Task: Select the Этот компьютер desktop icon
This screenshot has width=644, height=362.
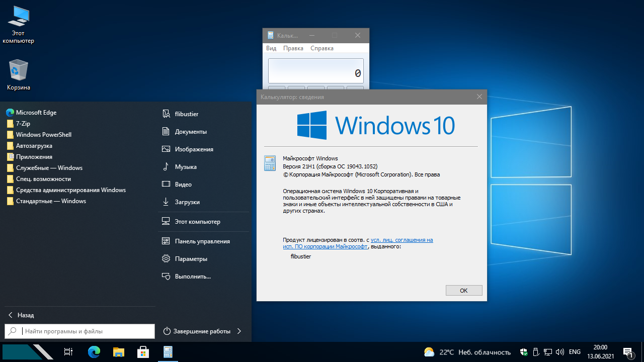Action: [19, 25]
